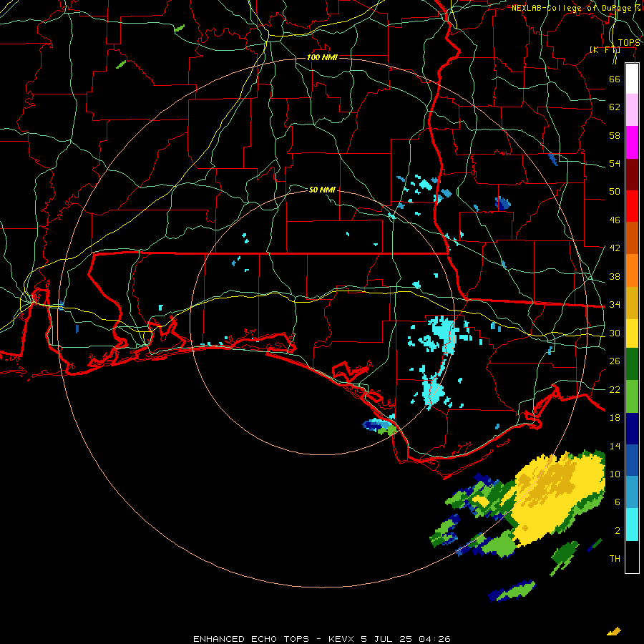Pick the magenta legend color band

(632, 142)
